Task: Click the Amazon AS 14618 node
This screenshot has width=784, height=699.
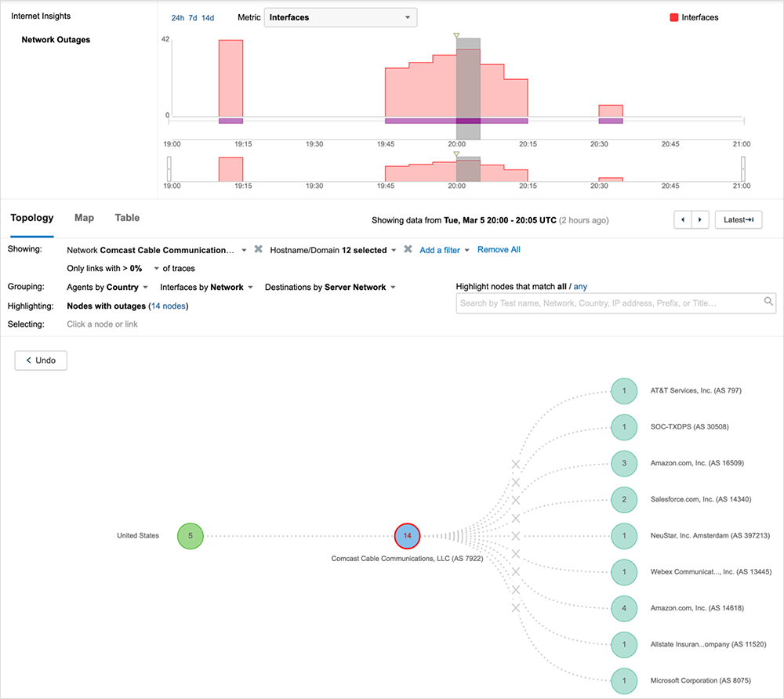Action: pyautogui.click(x=624, y=607)
